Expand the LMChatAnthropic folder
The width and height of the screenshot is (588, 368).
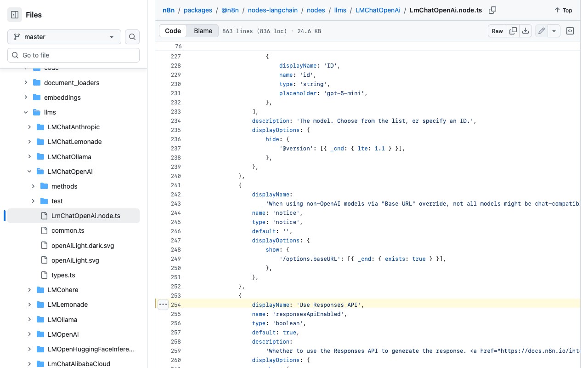(29, 127)
